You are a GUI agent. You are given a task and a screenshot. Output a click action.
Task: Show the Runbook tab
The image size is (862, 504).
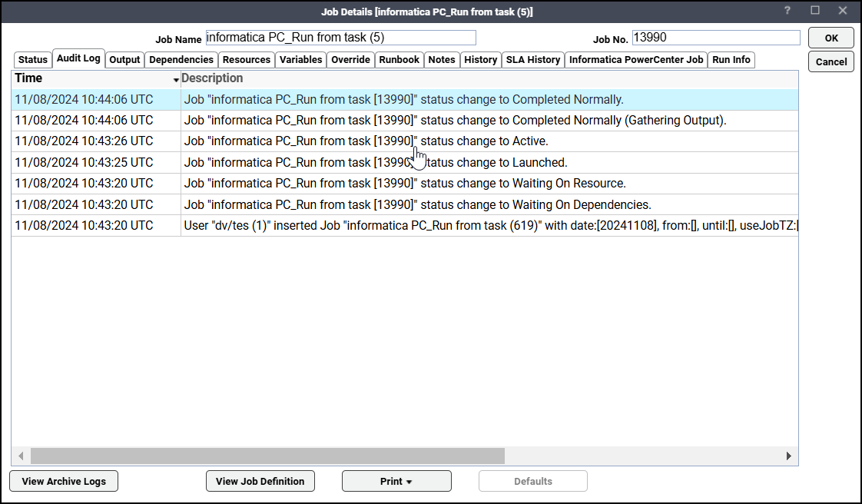pyautogui.click(x=399, y=60)
